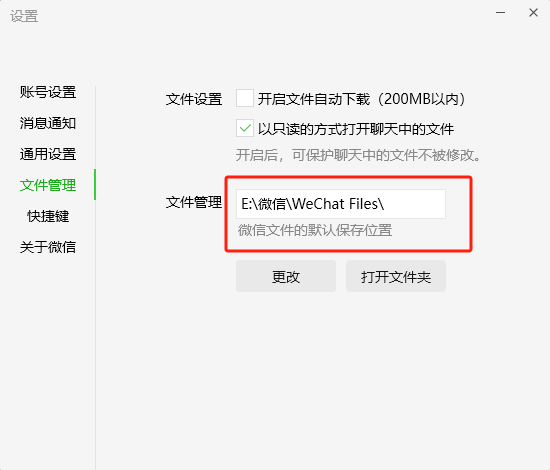
Task: Open the 账号设置 section
Action: point(48,92)
